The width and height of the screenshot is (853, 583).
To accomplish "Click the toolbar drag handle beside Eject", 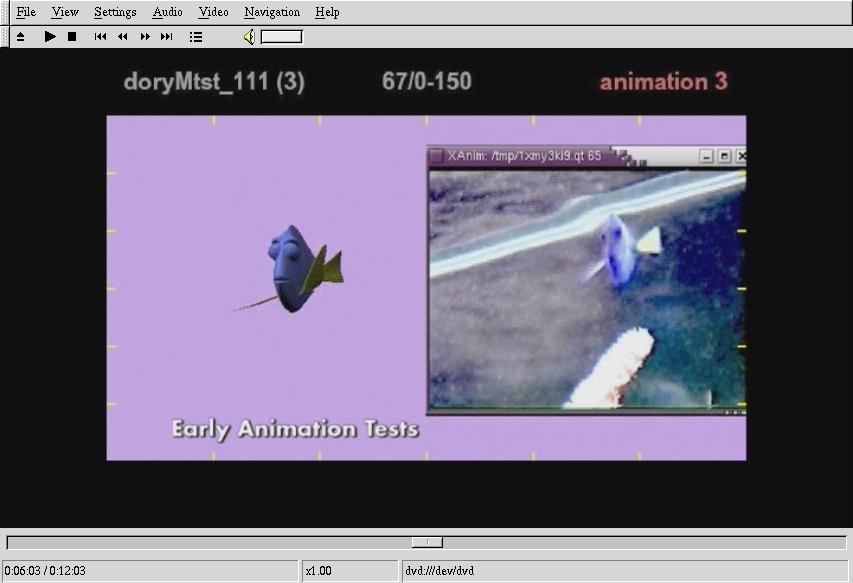I will tap(6, 37).
